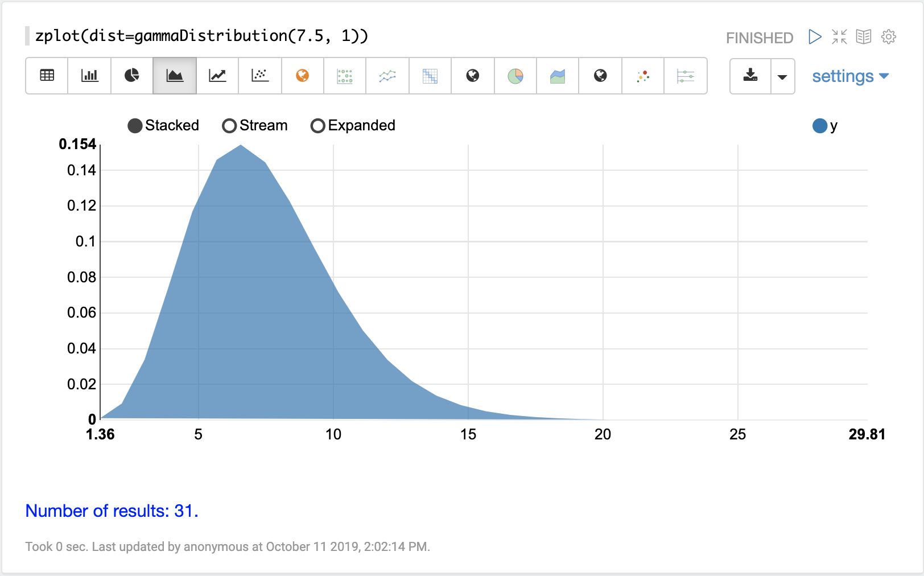Select the orange globe visualization

pyautogui.click(x=303, y=76)
